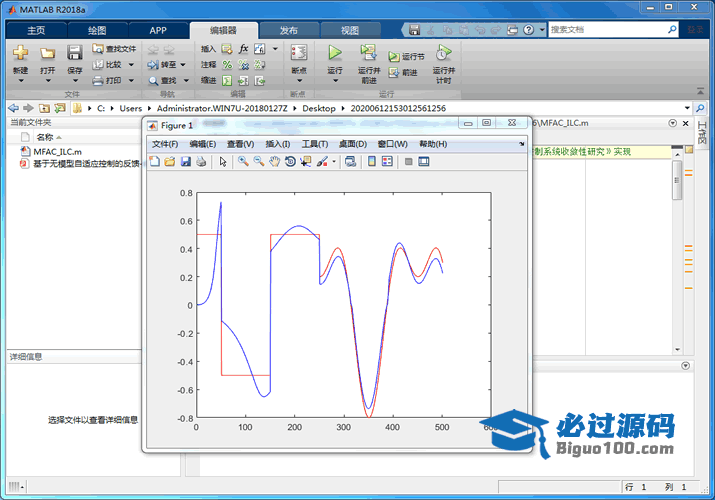Click the back navigation arrow in address bar

[x=14, y=108]
